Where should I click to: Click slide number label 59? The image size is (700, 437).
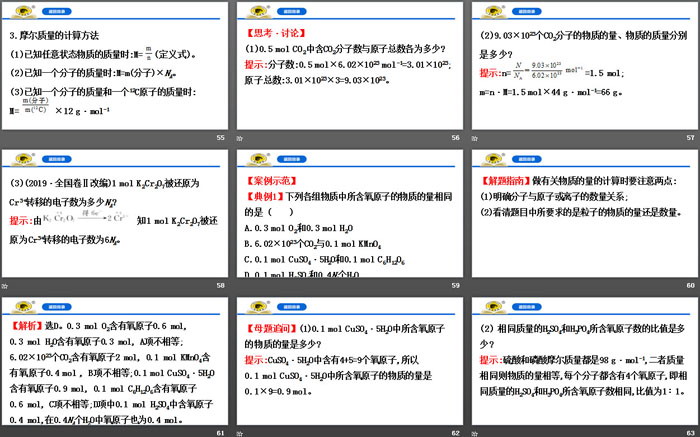(x=455, y=285)
